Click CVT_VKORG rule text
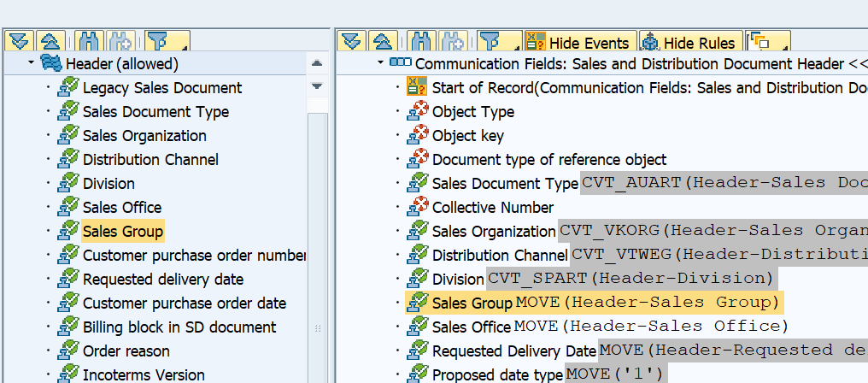The image size is (868, 383). [x=713, y=231]
